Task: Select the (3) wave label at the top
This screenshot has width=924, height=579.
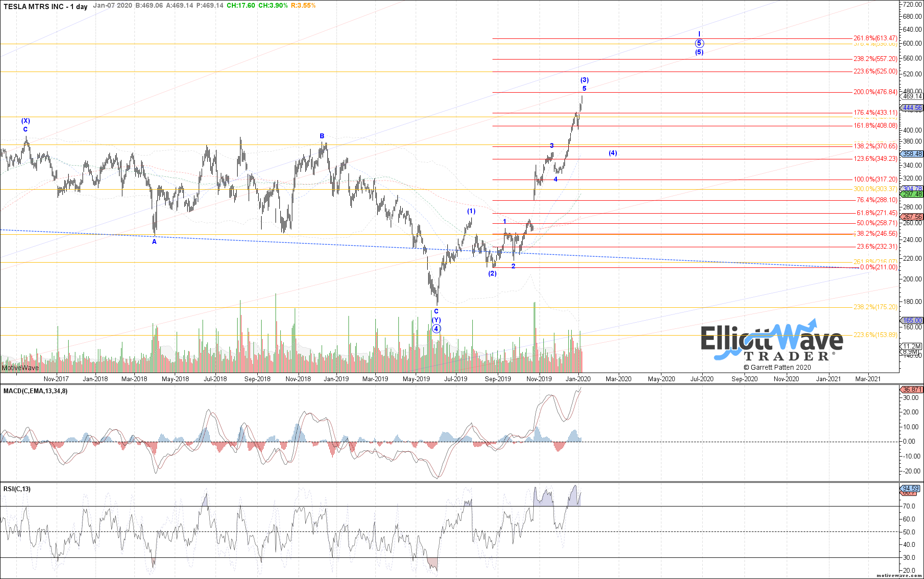Action: [x=584, y=80]
